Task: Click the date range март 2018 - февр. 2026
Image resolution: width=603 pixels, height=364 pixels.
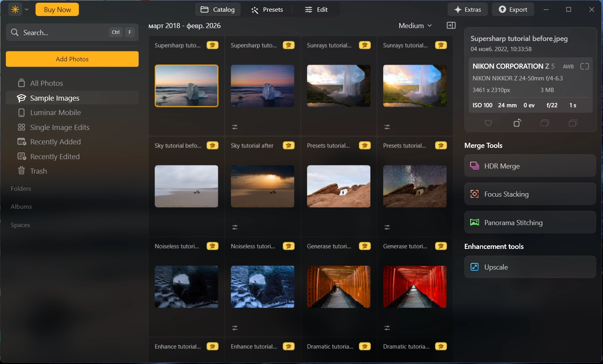Action: click(x=185, y=26)
